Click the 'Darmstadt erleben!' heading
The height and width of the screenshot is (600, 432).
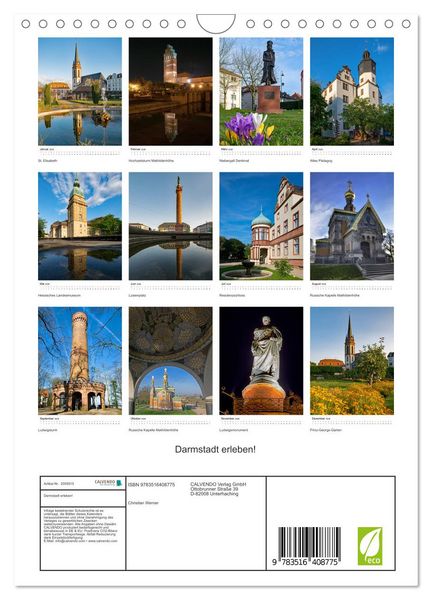[215, 449]
